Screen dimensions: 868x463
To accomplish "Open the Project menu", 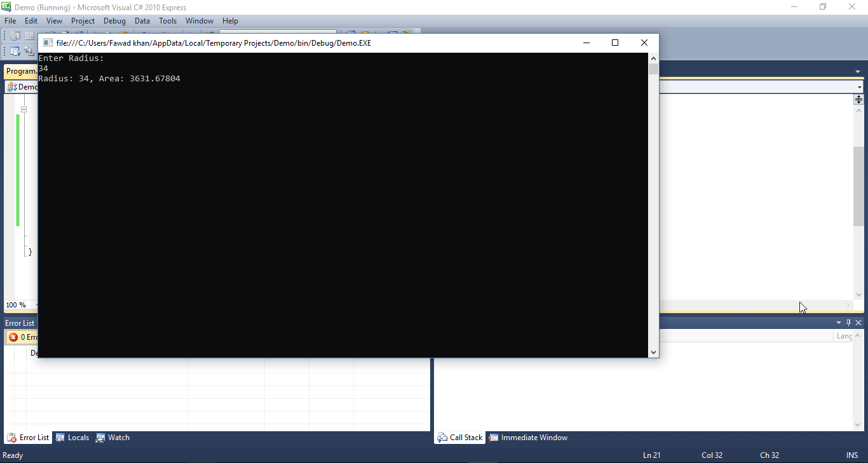I will 83,21.
